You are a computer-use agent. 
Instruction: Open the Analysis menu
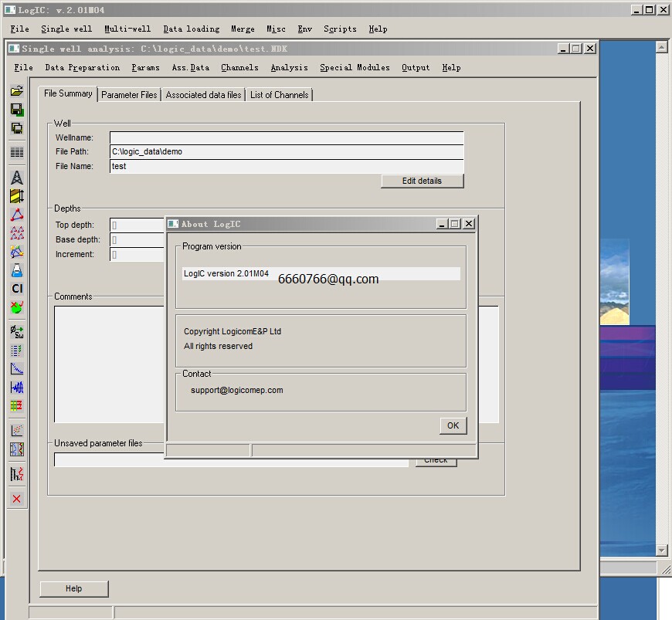coord(290,68)
